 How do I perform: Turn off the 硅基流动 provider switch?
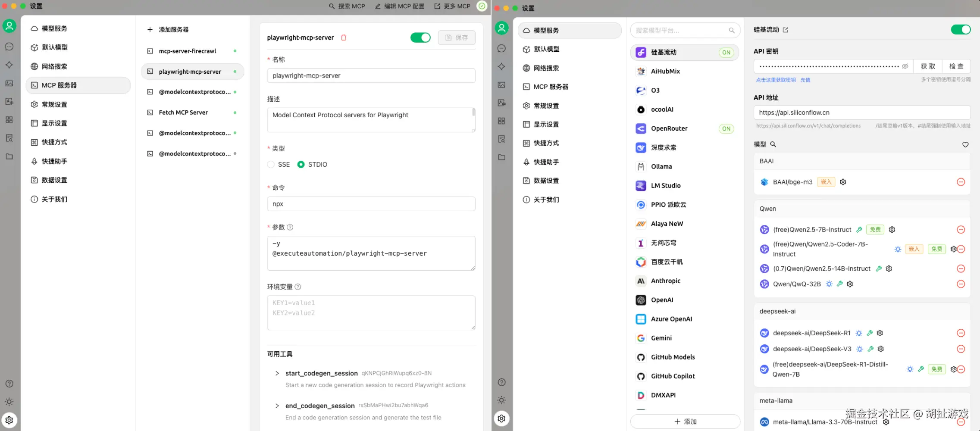961,29
